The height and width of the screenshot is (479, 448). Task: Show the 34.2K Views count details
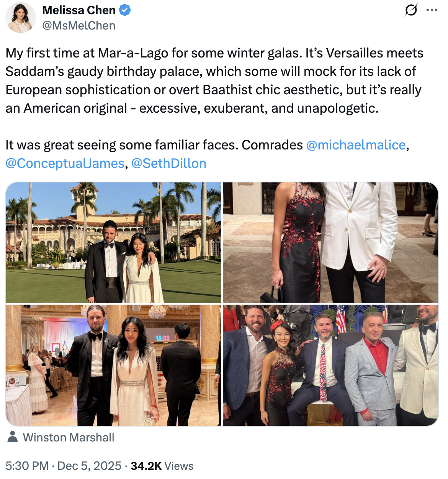[x=162, y=466]
